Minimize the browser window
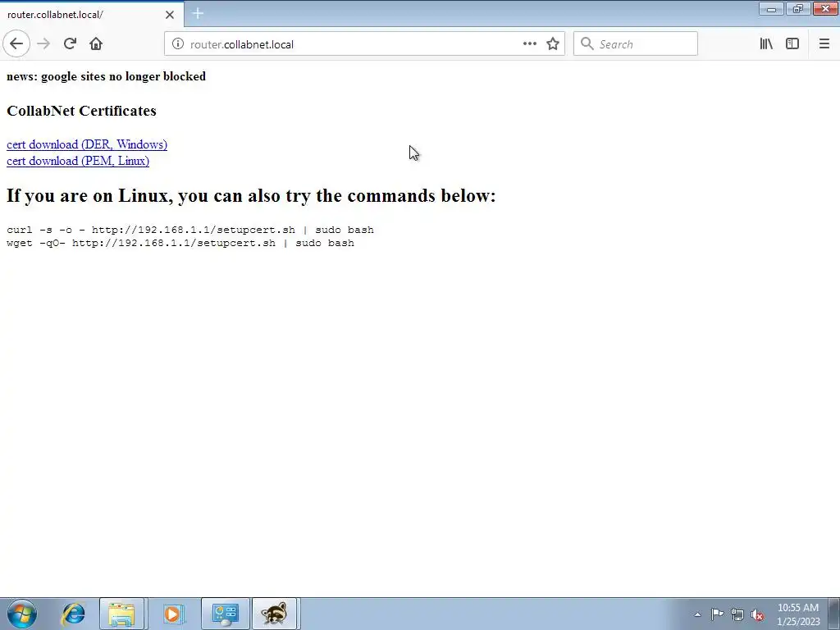Screen dimensions: 840x630 (x=771, y=9)
